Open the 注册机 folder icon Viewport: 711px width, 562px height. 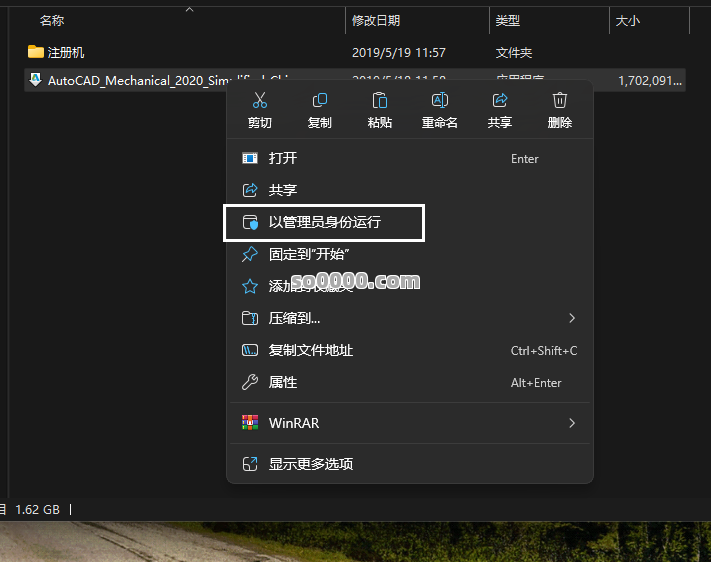coord(36,52)
